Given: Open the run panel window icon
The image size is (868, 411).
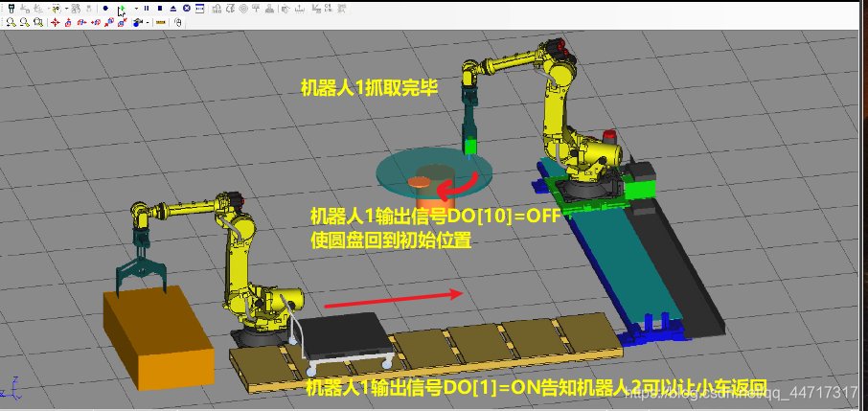Looking at the screenshot, I should tap(200, 9).
